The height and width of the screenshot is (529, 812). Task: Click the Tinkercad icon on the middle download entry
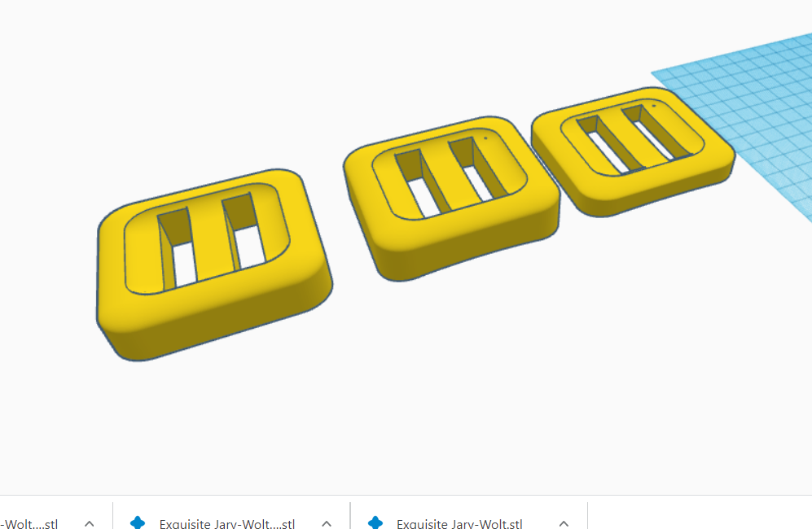tap(137, 524)
